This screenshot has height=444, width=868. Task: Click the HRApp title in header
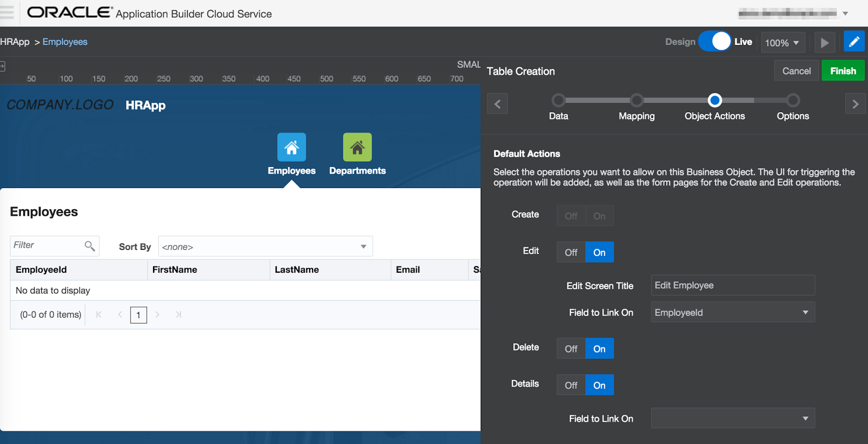point(145,105)
